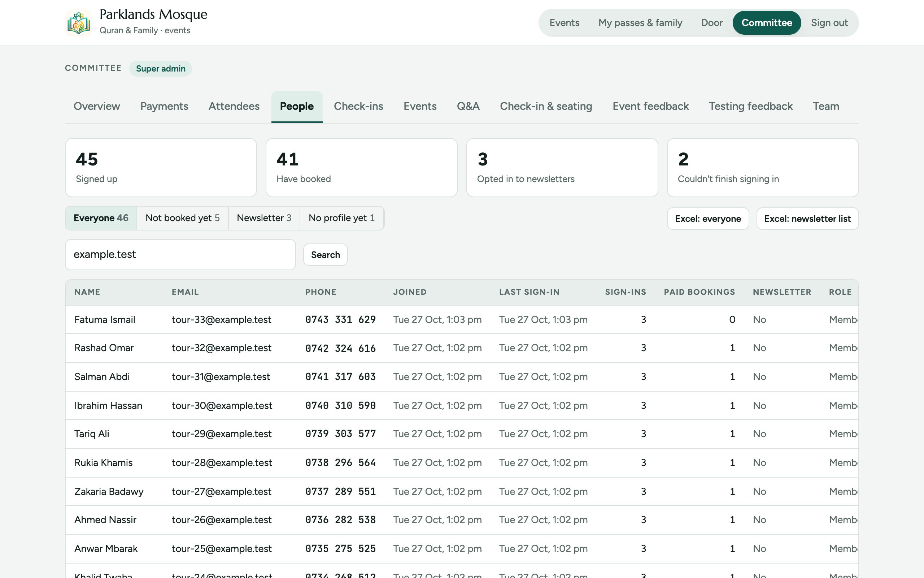The width and height of the screenshot is (924, 578).
Task: Click phone number 0743 331 629
Action: coord(341,320)
